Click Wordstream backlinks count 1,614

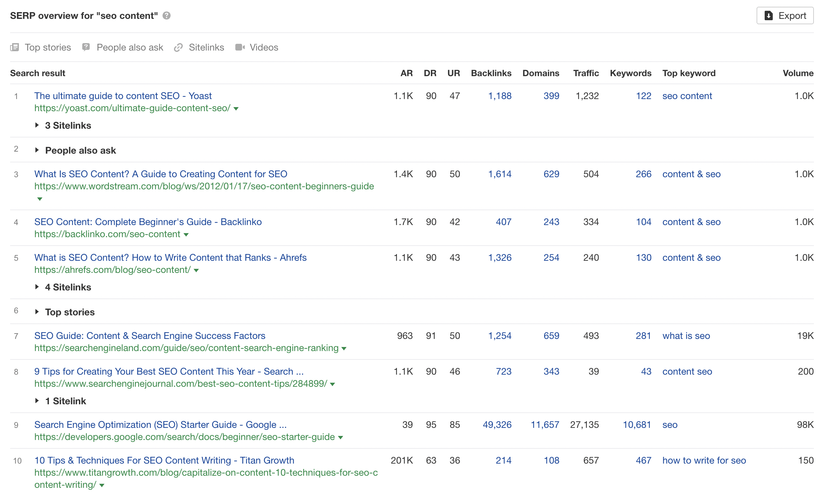point(500,174)
